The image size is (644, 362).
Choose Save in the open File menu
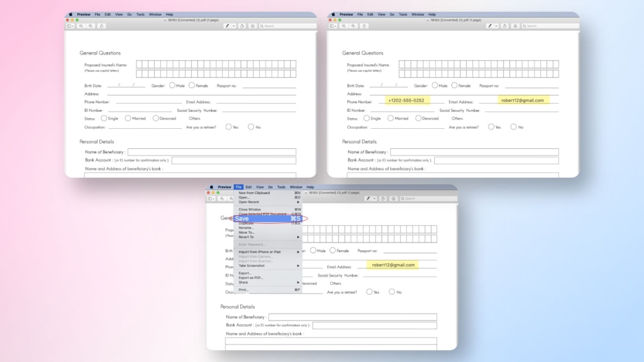(268, 218)
